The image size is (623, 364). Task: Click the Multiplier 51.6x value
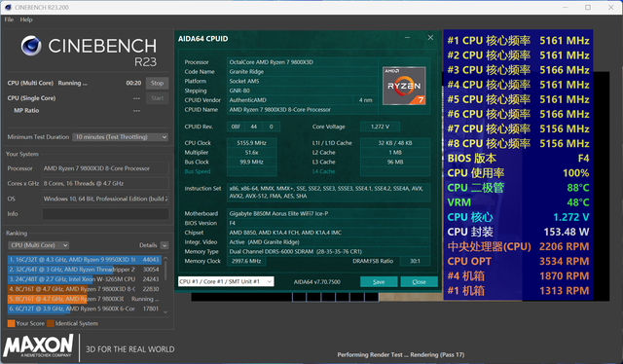coord(251,153)
